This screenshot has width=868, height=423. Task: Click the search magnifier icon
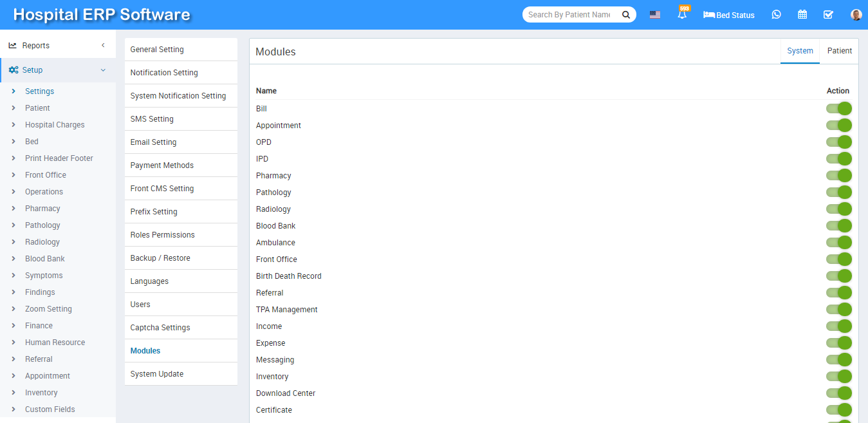(625, 15)
